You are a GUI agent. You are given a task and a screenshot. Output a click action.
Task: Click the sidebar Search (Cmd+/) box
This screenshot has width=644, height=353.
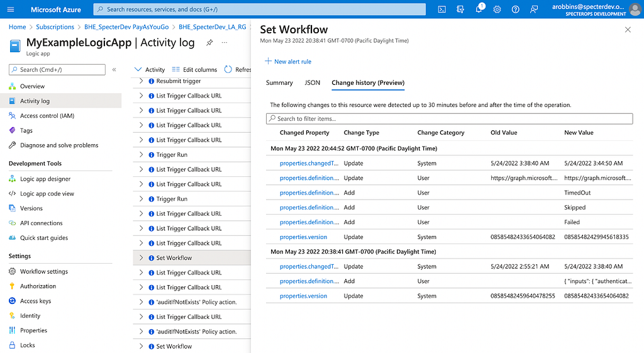tap(57, 69)
